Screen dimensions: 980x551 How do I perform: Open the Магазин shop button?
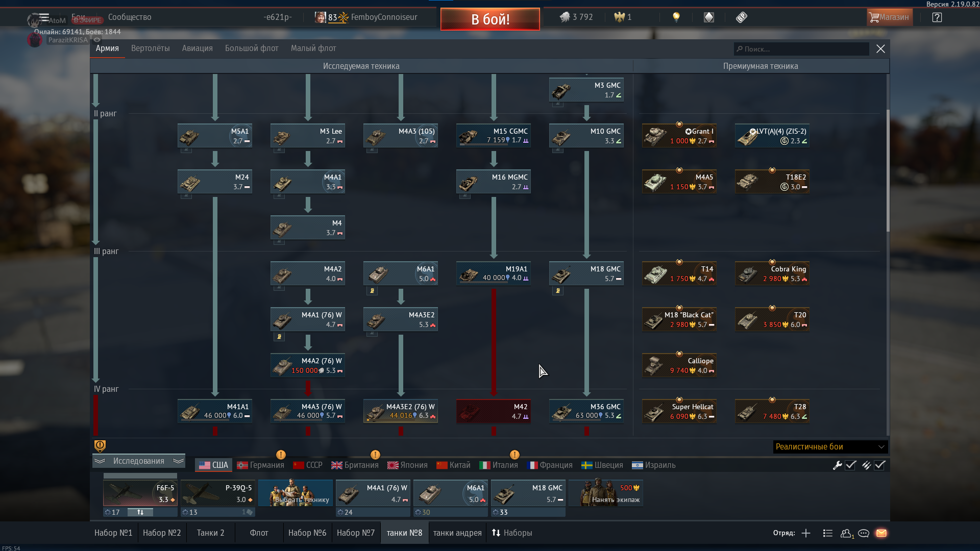point(890,17)
